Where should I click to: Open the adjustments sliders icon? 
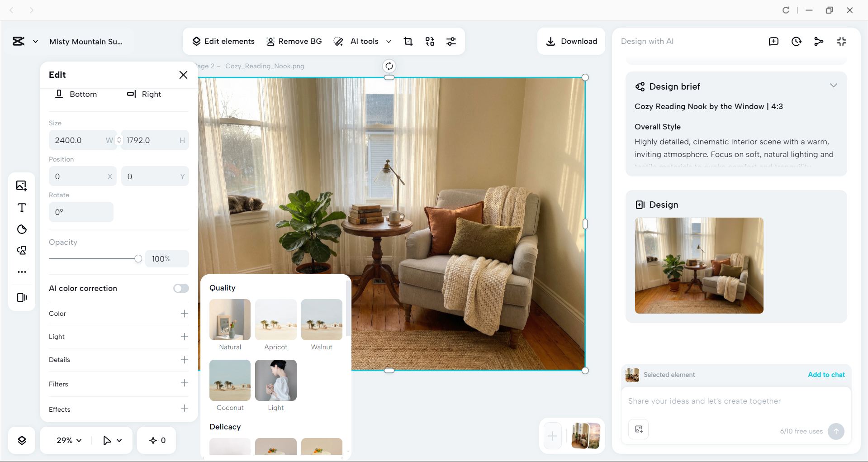tap(451, 42)
